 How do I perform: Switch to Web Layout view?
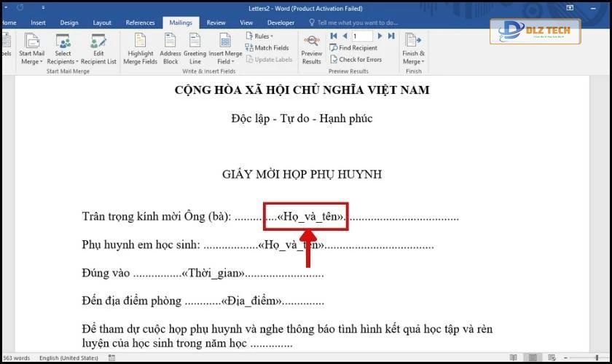pyautogui.click(x=552, y=357)
